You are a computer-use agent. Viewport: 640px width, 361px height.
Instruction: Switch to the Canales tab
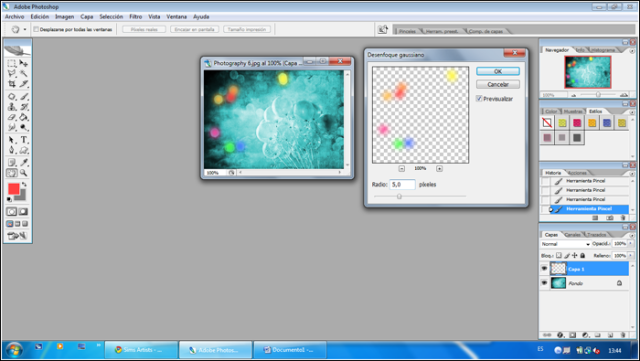[x=573, y=234]
